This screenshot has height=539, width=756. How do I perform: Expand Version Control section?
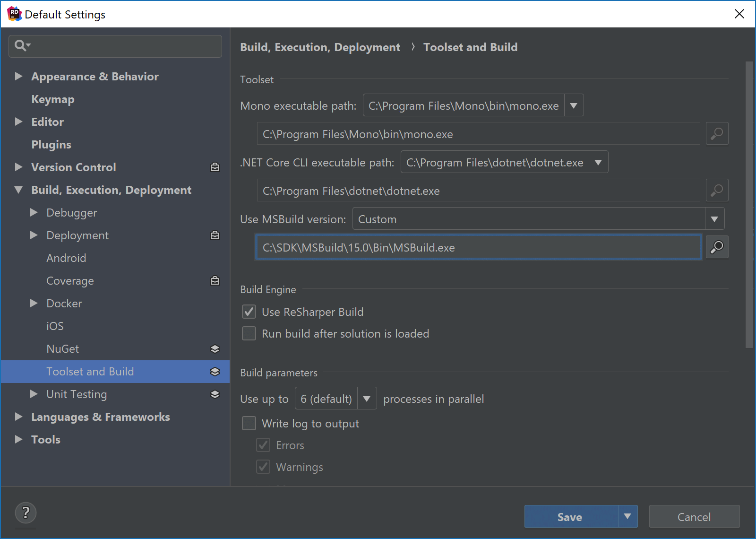coord(18,167)
